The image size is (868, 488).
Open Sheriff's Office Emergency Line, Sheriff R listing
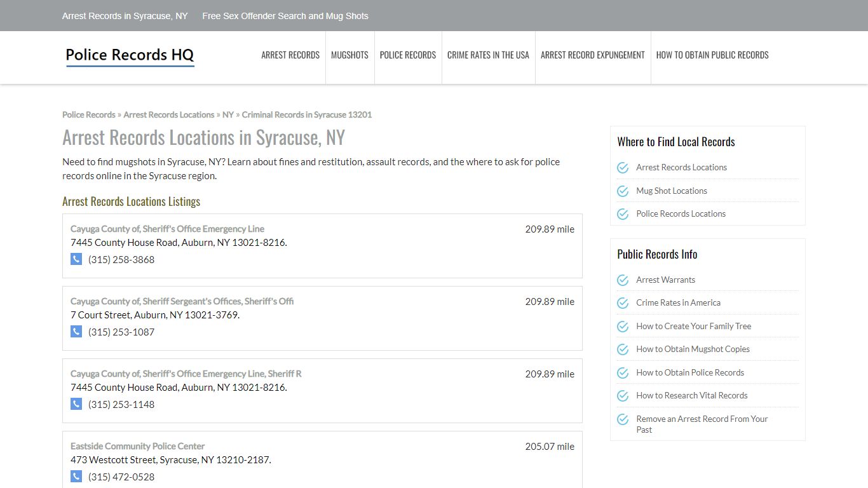[186, 374]
